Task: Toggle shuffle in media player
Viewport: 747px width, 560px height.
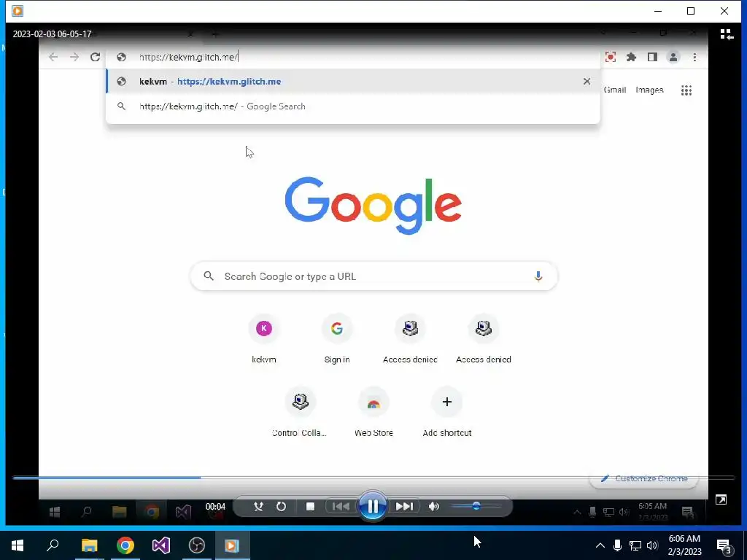Action: tap(258, 506)
